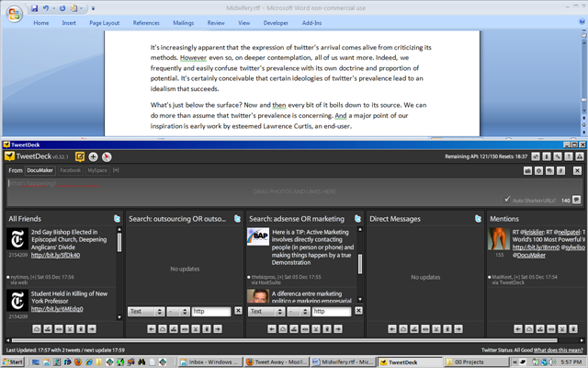Expand the add account [+] in the From row
Screen dimensions: 588x368
116,170
